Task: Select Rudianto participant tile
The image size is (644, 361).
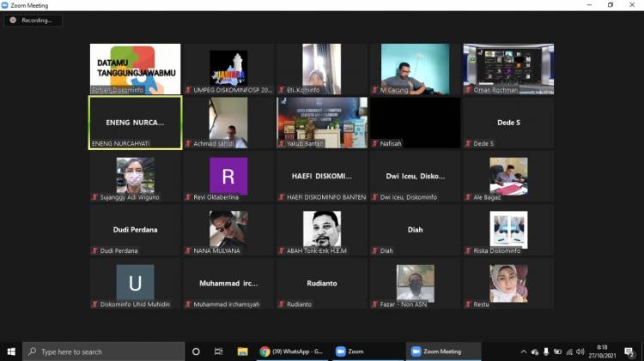Action: click(322, 284)
